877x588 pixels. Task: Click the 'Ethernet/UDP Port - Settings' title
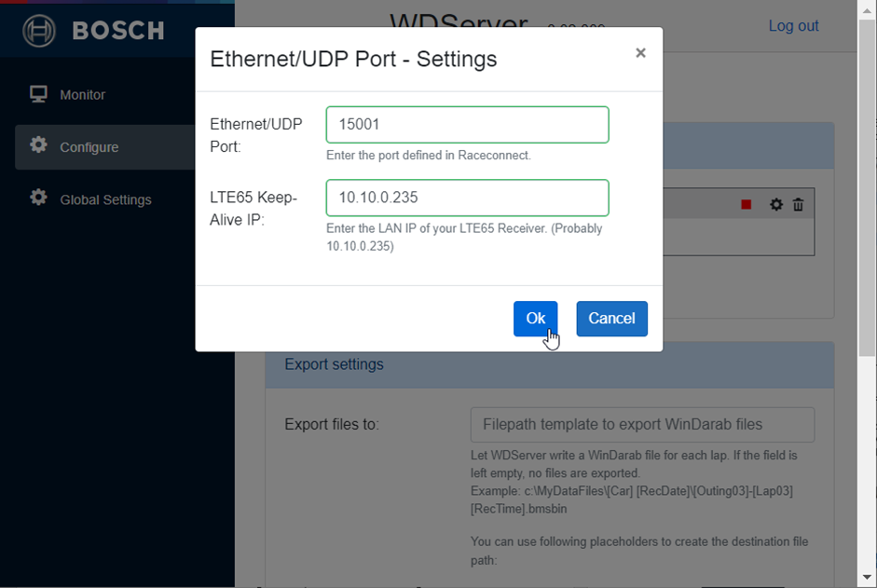tap(353, 59)
